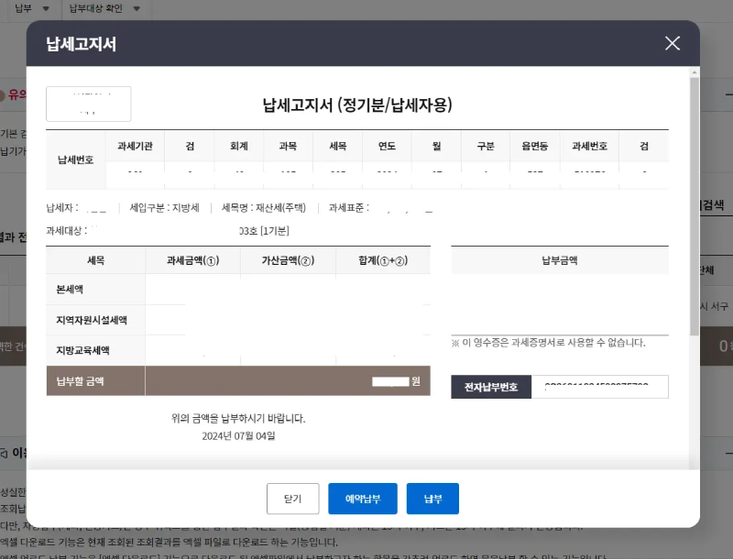The height and width of the screenshot is (560, 733).
Task: Click the 닫기 button
Action: (x=292, y=499)
